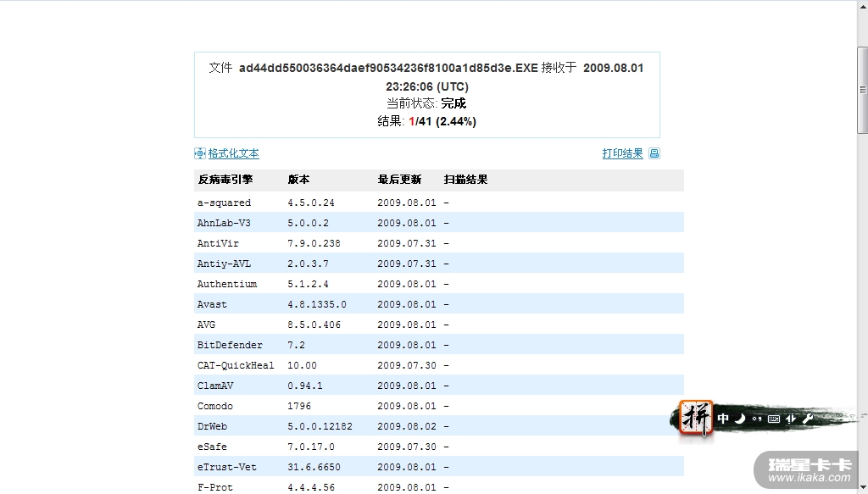Click version 2.0.3.7 of Antiy-AVL
This screenshot has width=868, height=494.
click(x=308, y=264)
